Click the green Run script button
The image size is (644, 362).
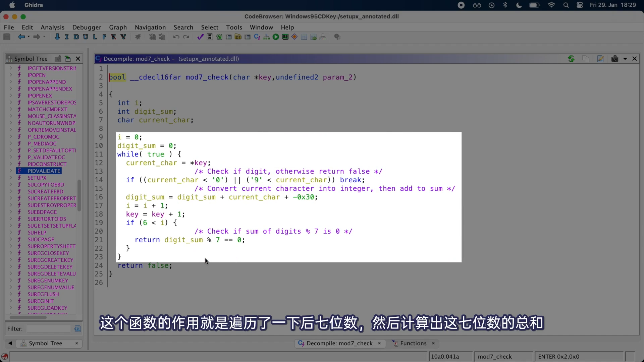(276, 37)
